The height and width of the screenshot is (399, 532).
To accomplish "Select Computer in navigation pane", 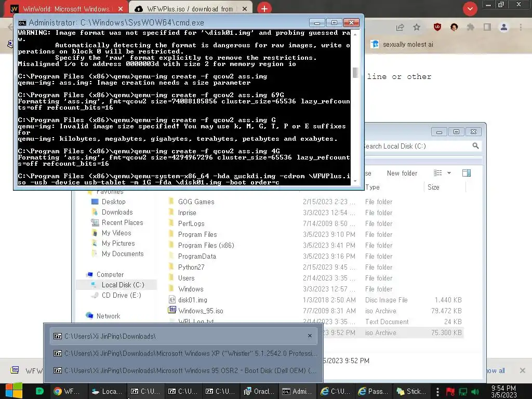I will point(105,274).
